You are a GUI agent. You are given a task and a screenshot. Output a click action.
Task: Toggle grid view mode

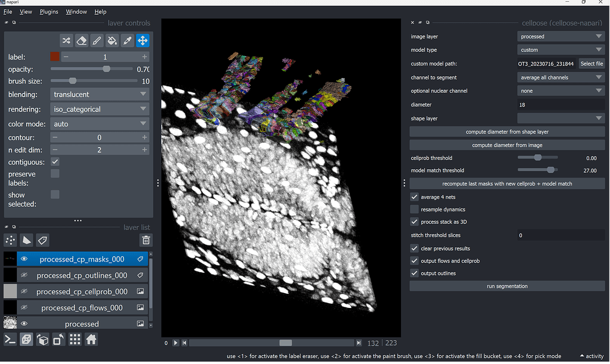74,339
